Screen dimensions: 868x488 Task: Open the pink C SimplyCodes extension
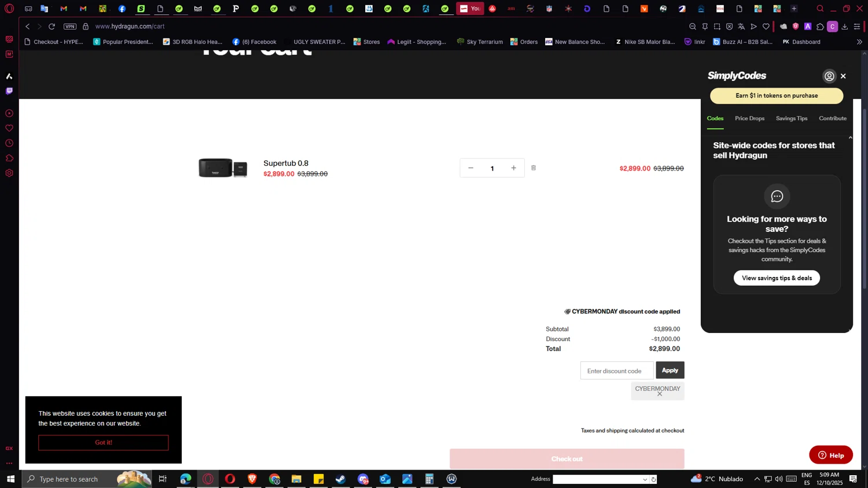pos(833,27)
